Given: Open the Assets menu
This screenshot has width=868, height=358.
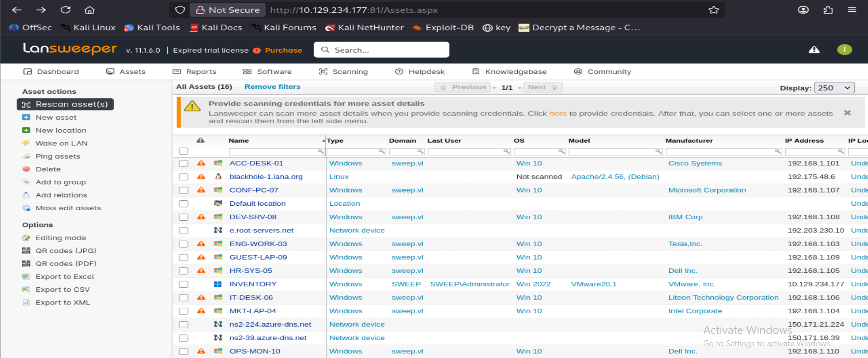Looking at the screenshot, I should [x=126, y=72].
